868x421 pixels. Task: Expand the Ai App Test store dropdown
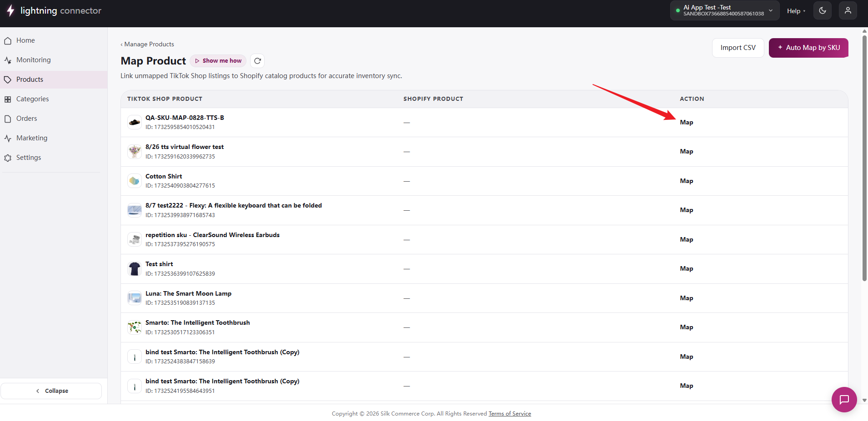coord(725,10)
